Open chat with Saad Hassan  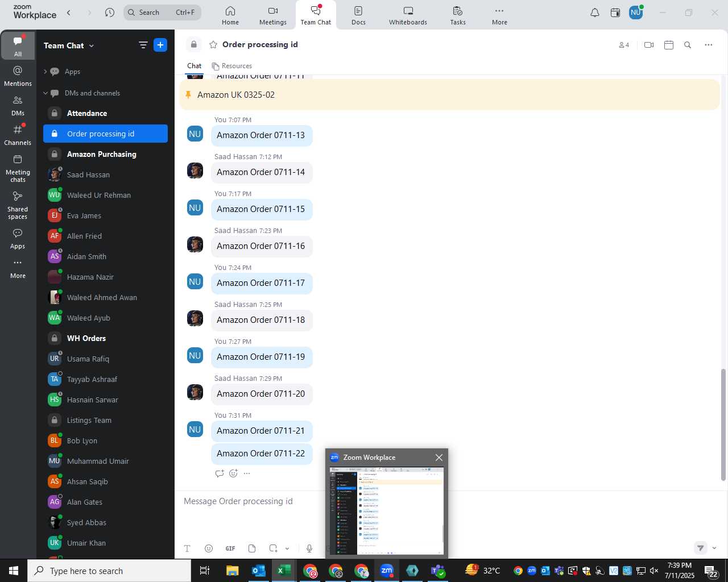click(x=106, y=174)
